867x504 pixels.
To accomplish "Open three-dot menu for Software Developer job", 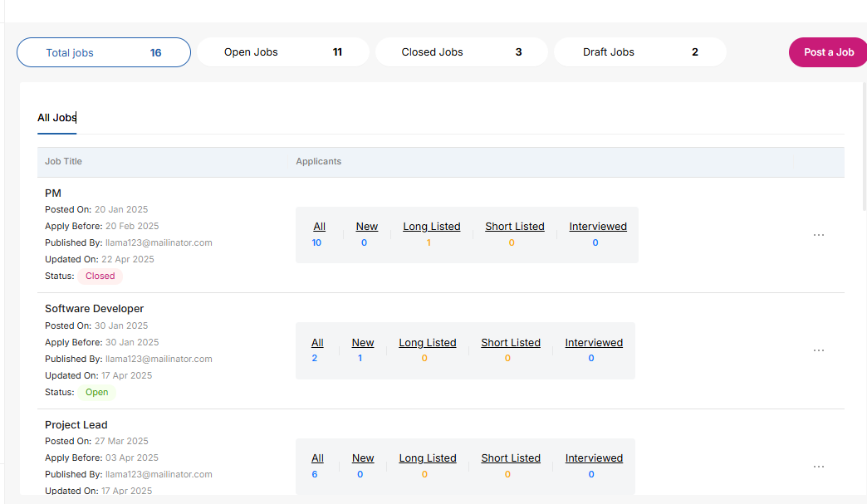I will tap(818, 350).
